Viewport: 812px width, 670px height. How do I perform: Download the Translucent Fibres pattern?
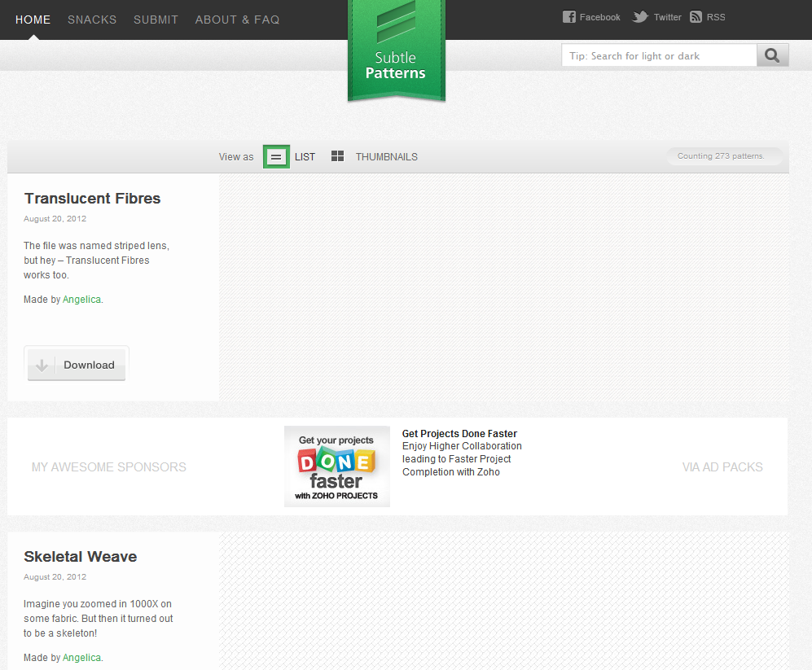tap(77, 365)
